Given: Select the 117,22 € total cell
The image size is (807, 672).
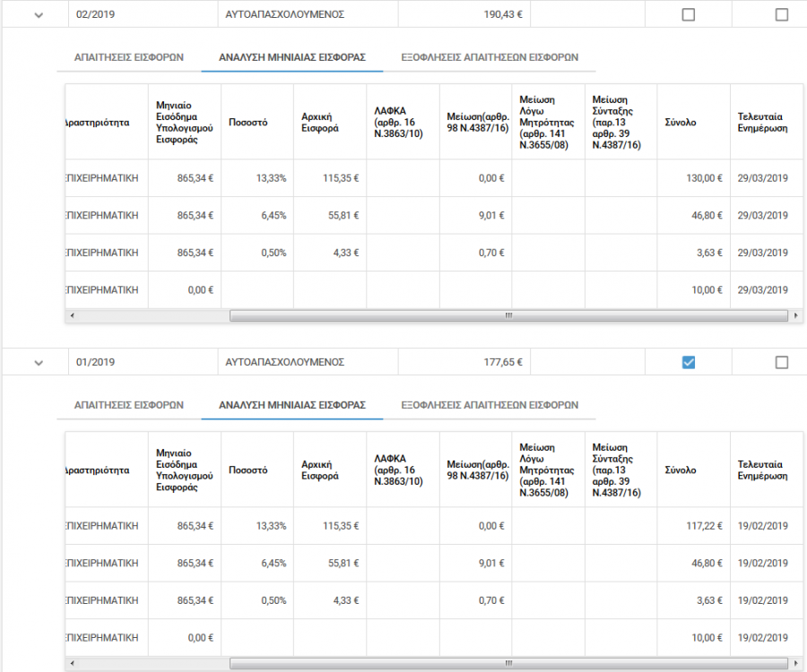Looking at the screenshot, I should 704,526.
